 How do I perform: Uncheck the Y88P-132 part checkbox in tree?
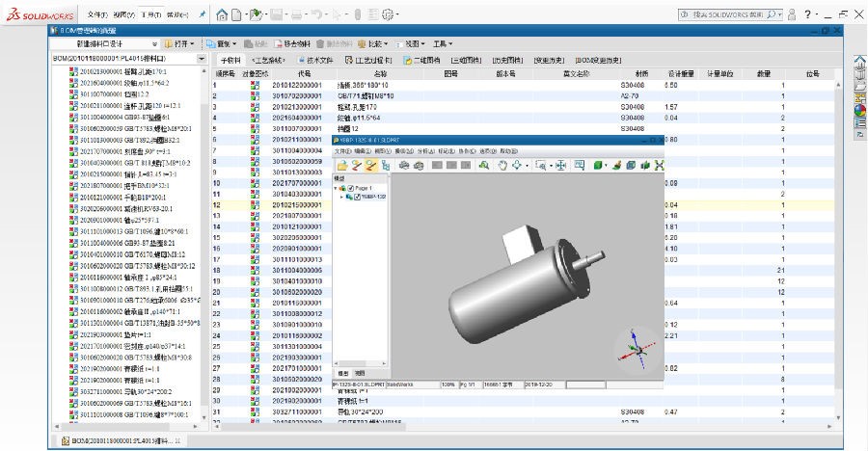tap(358, 197)
